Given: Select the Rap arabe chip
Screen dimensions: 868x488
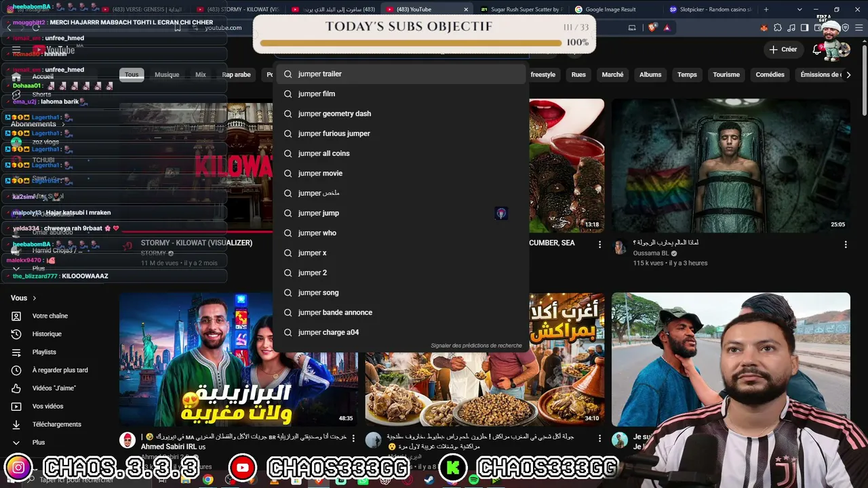Looking at the screenshot, I should coord(236,75).
